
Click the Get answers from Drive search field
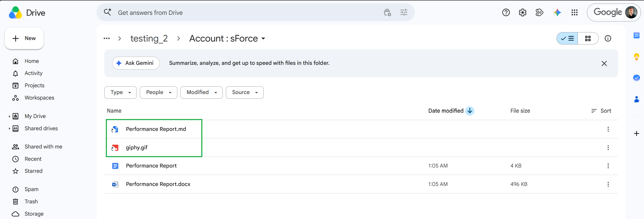pyautogui.click(x=255, y=12)
